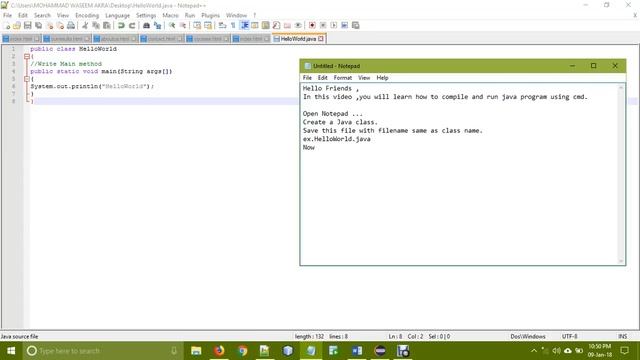
Task: Click the Open file toolbar icon
Action: coord(17,25)
